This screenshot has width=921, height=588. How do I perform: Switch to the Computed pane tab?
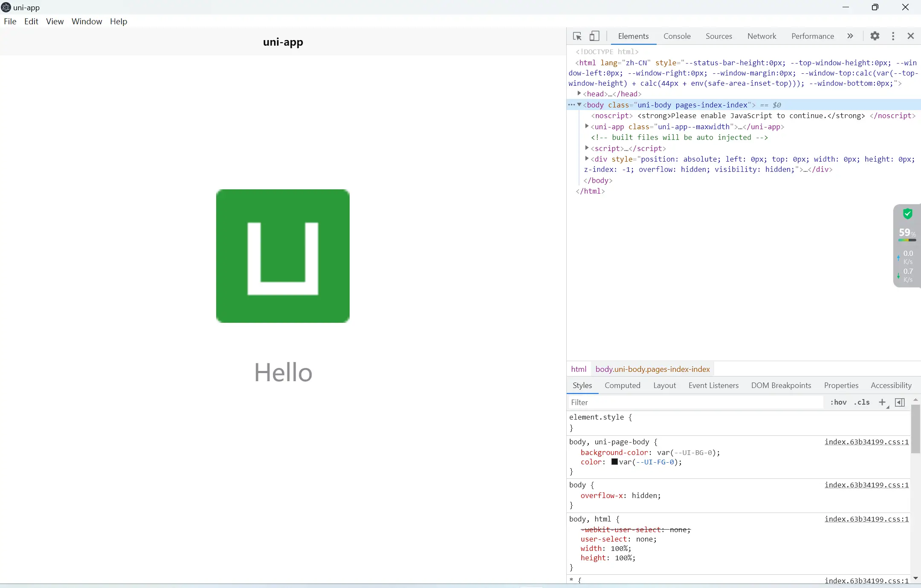pos(623,385)
